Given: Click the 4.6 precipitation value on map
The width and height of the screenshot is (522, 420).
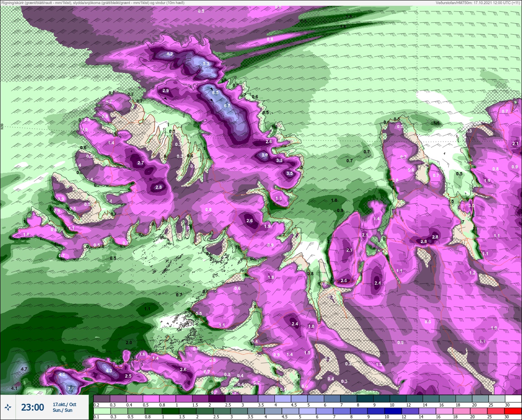Looking at the screenshot, I should pyautogui.click(x=62, y=375).
